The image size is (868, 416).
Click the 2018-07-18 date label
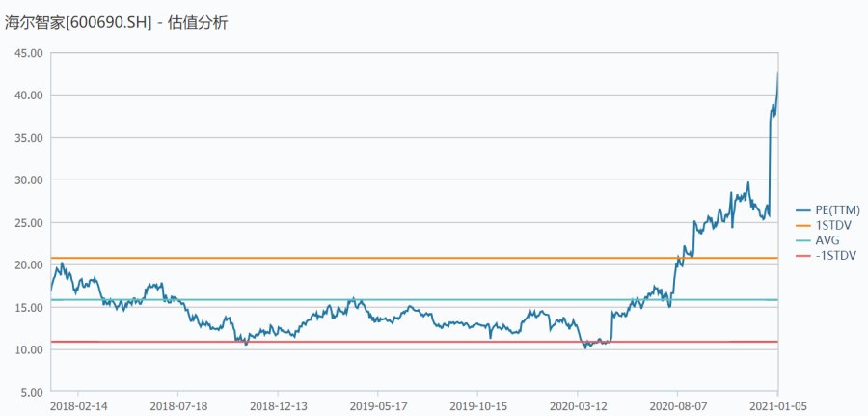[x=177, y=406]
